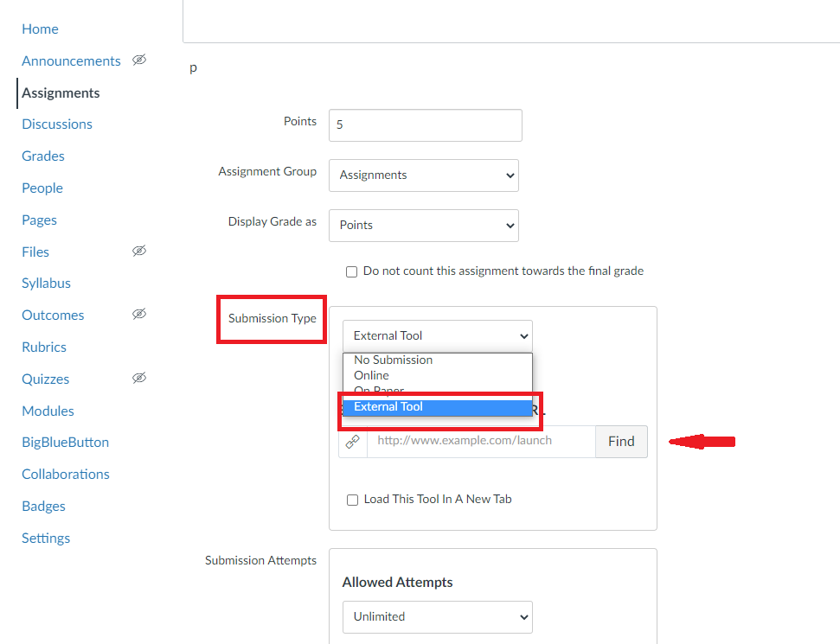Image resolution: width=840 pixels, height=644 pixels.
Task: Open the Display Grade as dropdown
Action: click(424, 226)
